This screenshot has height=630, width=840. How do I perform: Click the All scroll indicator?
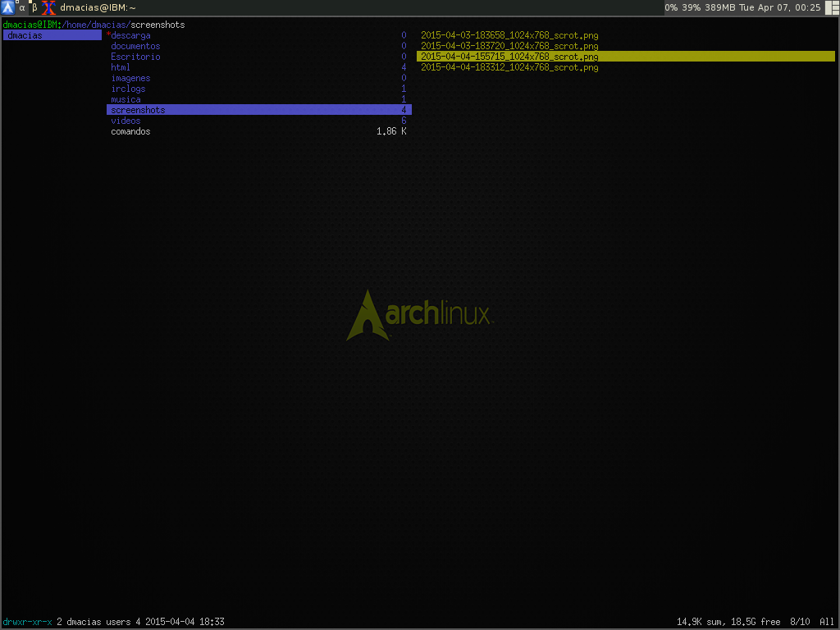827,622
